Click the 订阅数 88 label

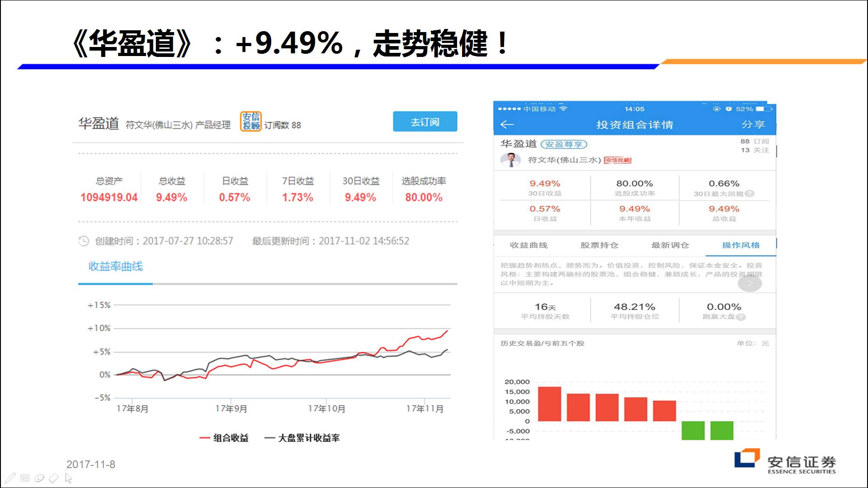click(283, 125)
